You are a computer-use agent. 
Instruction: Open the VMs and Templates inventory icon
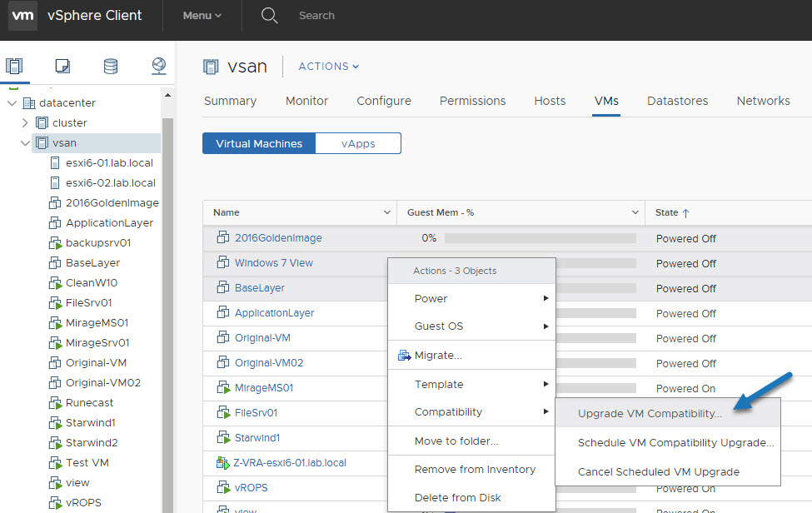[x=62, y=67]
